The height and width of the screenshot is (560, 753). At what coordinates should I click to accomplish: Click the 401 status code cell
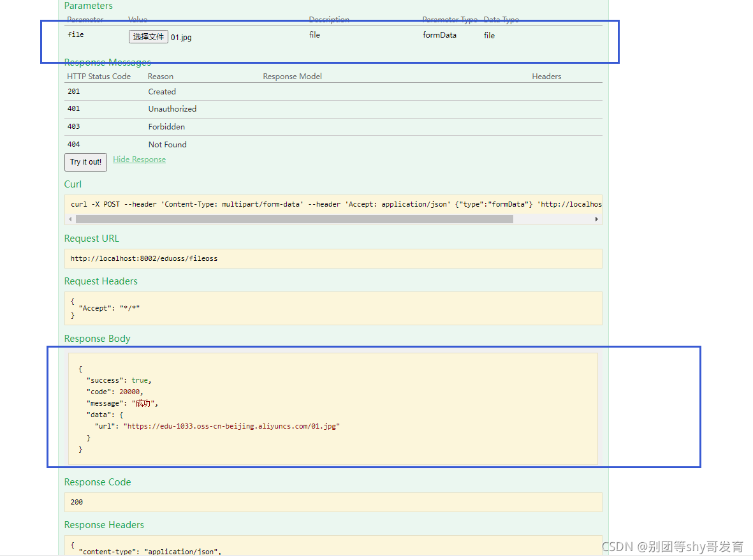point(73,108)
